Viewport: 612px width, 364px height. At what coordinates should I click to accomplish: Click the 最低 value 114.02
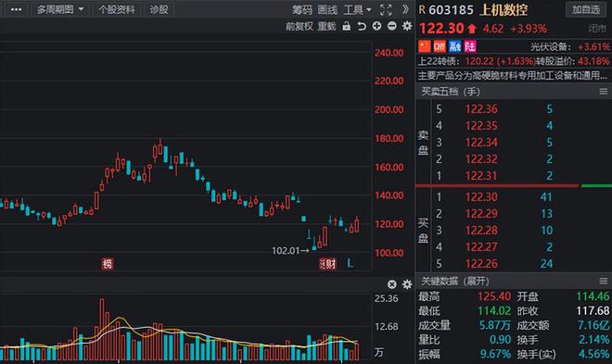494,310
